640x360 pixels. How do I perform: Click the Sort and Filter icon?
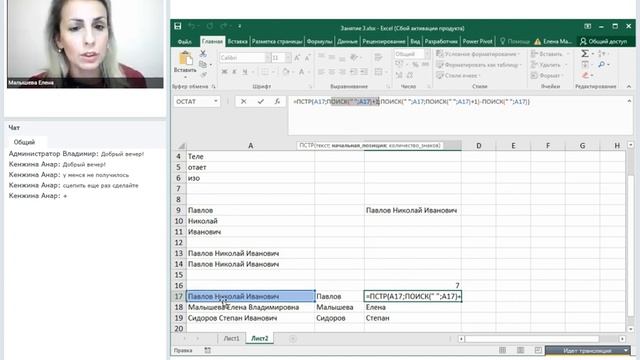coord(602,54)
